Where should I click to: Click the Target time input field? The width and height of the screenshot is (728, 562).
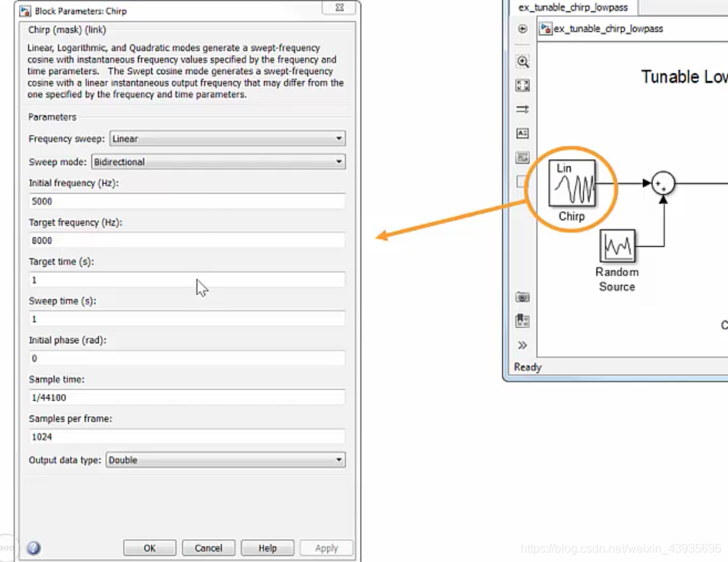(x=187, y=280)
